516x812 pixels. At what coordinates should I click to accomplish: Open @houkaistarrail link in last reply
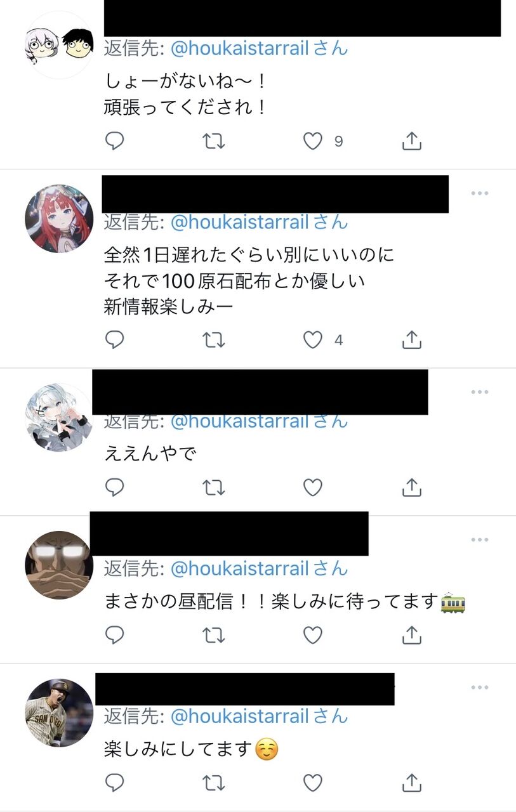click(x=240, y=716)
